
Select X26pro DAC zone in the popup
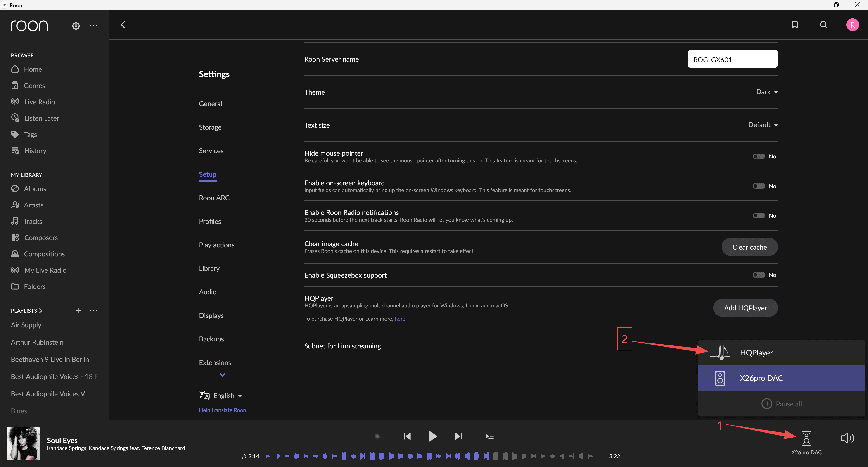coord(781,378)
